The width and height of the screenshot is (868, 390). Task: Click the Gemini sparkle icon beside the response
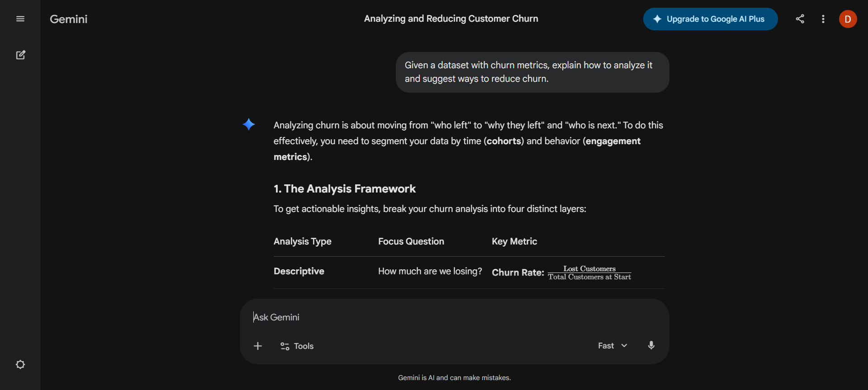click(x=249, y=124)
